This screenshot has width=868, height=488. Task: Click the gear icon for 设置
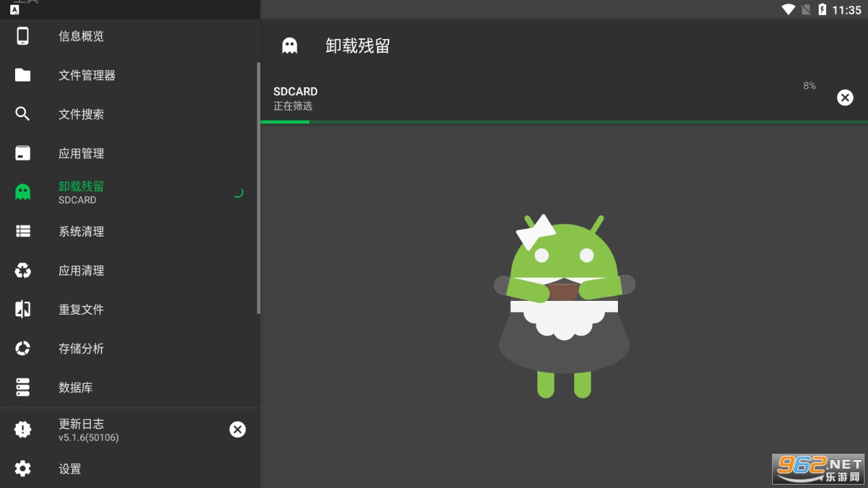[23, 469]
